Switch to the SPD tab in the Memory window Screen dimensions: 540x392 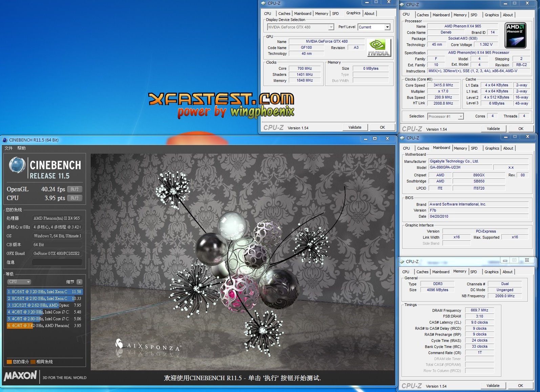coord(474,272)
